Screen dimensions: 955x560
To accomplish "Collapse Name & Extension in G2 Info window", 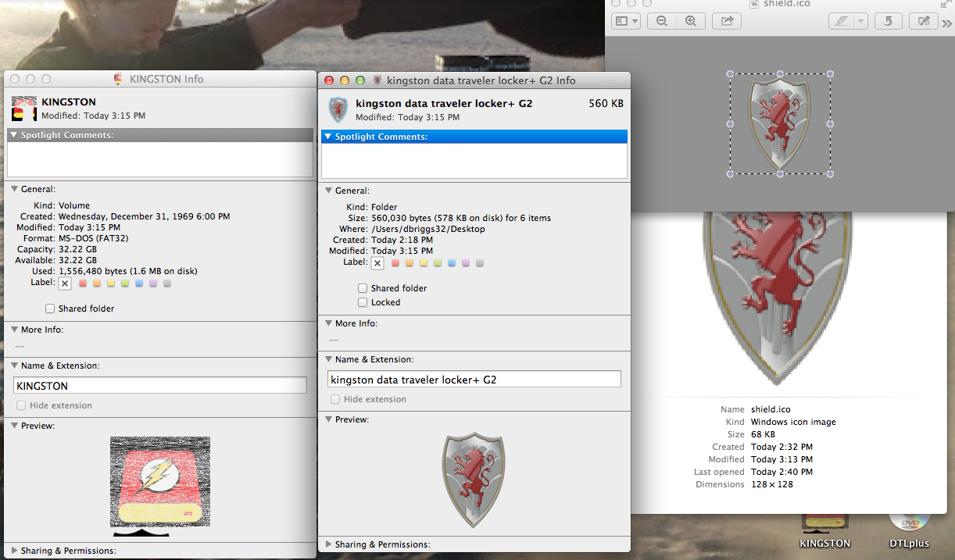I will tap(328, 359).
